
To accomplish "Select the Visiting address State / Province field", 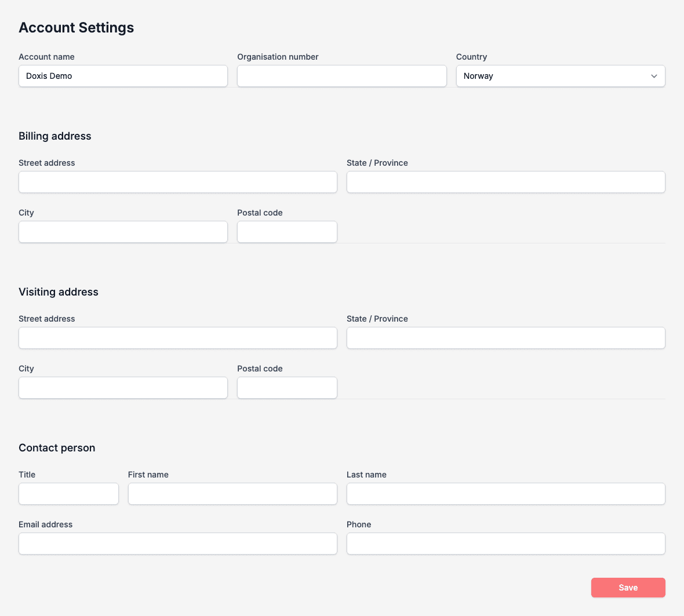I will (505, 338).
